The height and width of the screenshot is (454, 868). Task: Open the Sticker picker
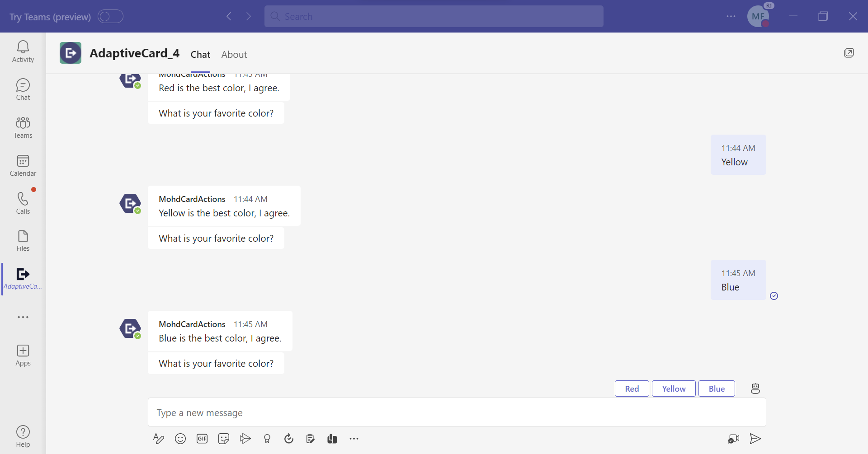pyautogui.click(x=224, y=439)
